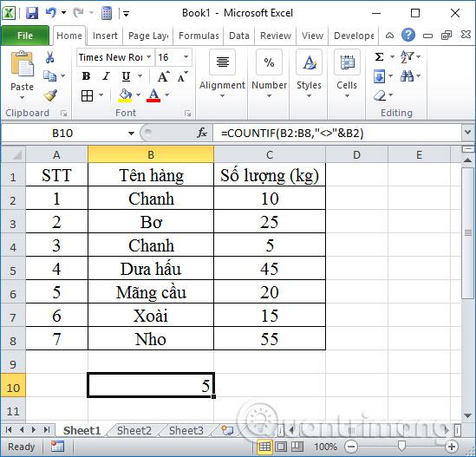Switch to the Sheet2 worksheet tab

click(134, 430)
